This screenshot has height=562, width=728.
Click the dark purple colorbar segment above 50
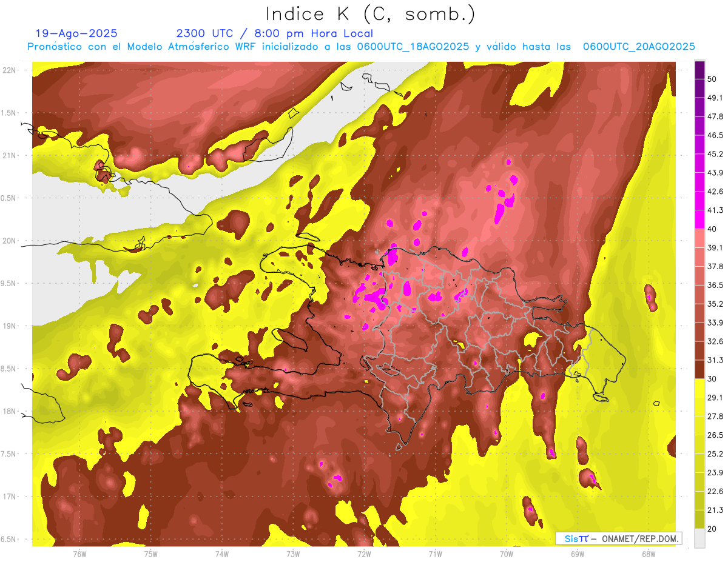click(699, 70)
